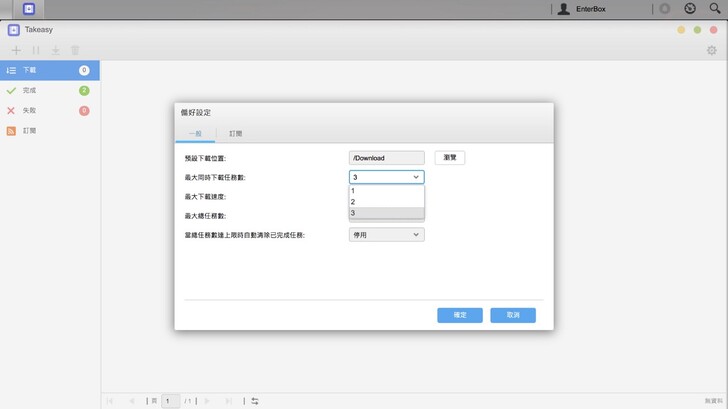Viewport: 728px width, 409px height.
Task: Select the 失敗 sidebar category
Action: point(50,110)
